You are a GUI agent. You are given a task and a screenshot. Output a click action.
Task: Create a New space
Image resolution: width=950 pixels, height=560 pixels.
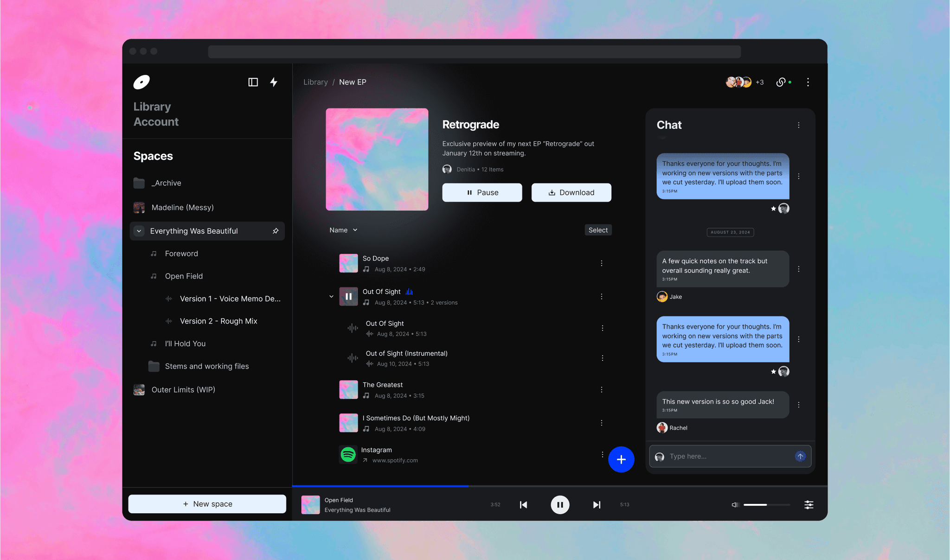(x=207, y=503)
